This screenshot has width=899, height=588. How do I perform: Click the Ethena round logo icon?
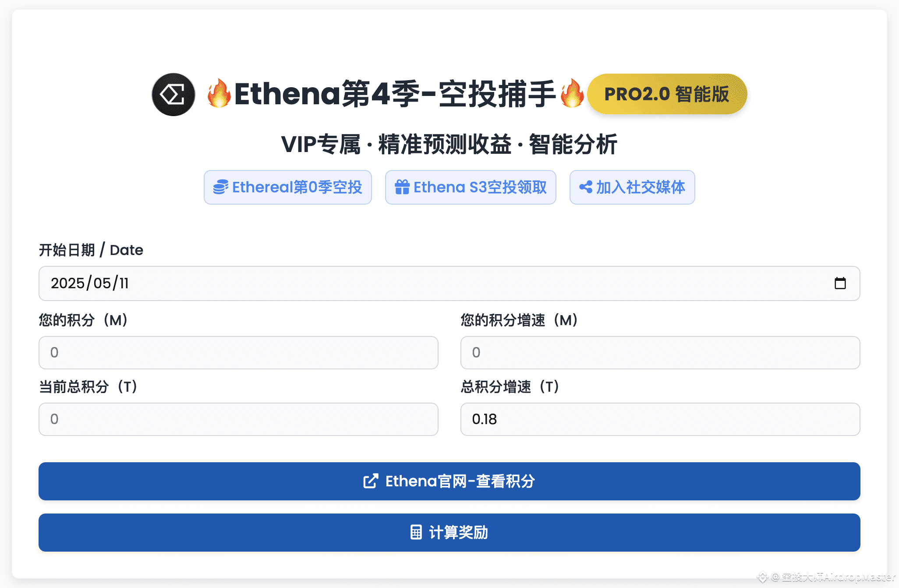[173, 94]
